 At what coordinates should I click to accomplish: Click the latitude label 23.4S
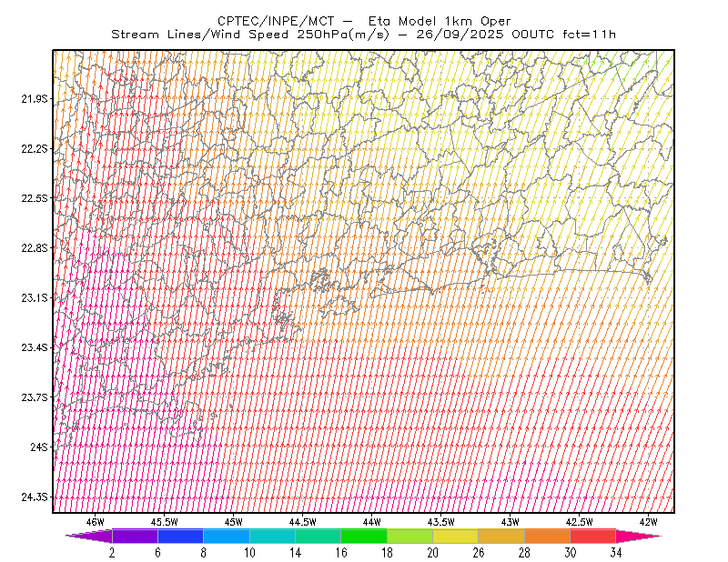tap(35, 347)
